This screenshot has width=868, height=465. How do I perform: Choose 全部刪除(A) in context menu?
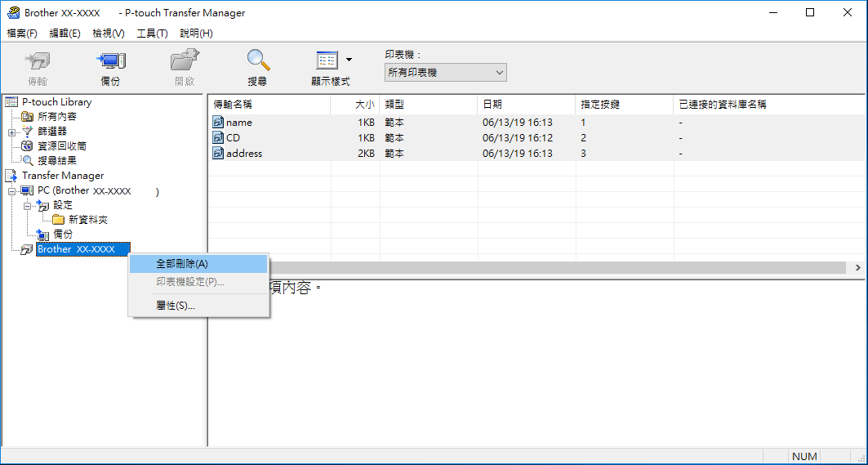click(198, 264)
